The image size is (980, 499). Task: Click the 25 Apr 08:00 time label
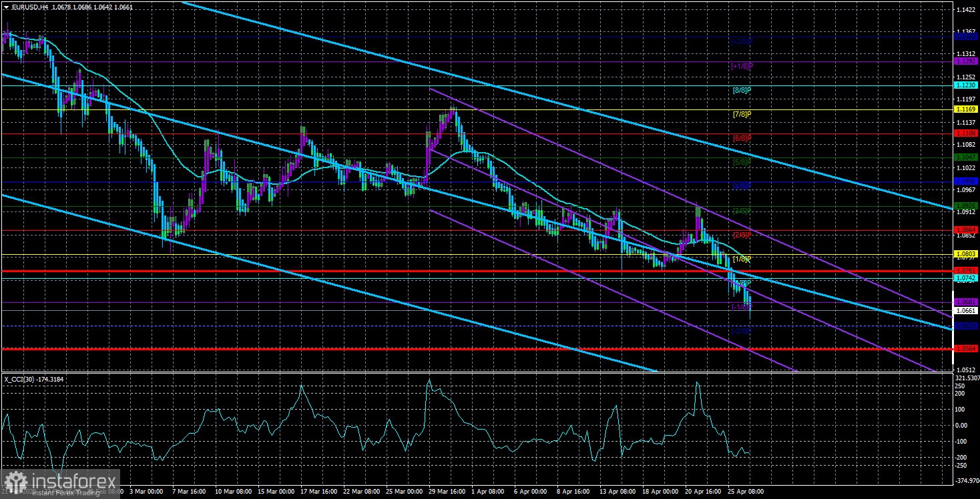[745, 491]
